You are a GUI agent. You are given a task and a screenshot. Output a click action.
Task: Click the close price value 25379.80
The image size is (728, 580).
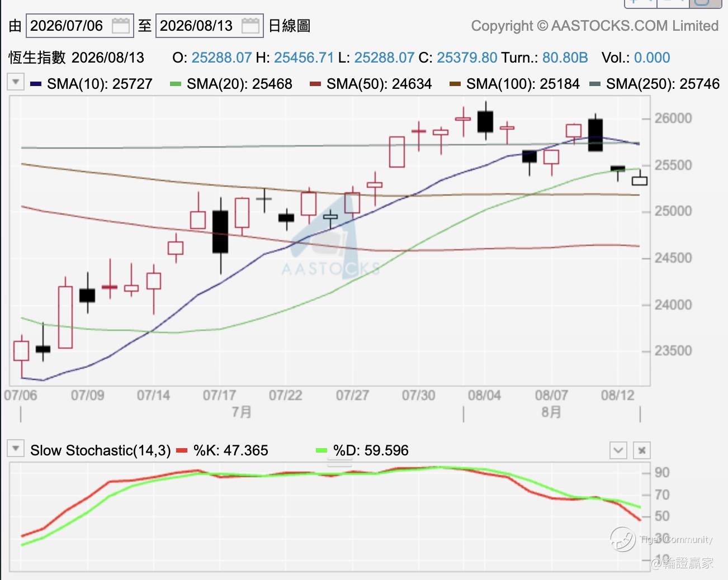click(467, 58)
